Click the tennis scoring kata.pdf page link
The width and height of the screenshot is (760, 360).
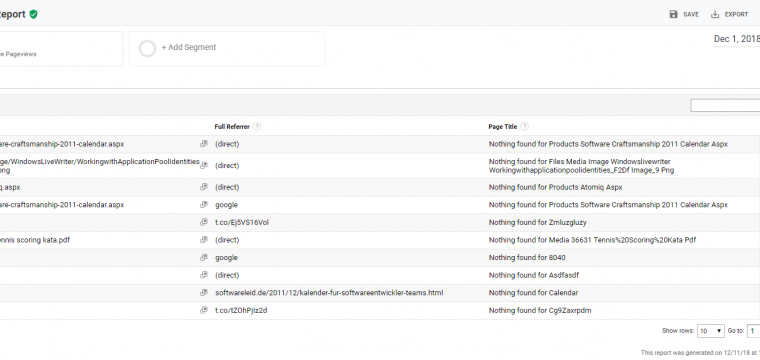click(35, 240)
